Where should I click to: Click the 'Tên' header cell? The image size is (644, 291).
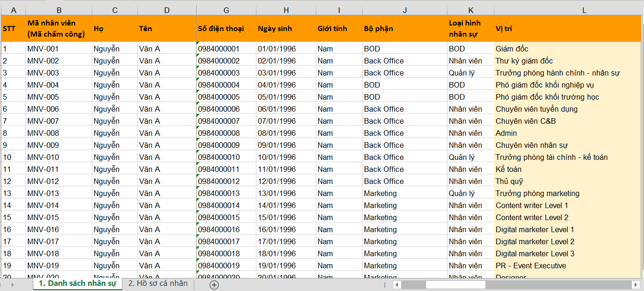click(x=167, y=28)
